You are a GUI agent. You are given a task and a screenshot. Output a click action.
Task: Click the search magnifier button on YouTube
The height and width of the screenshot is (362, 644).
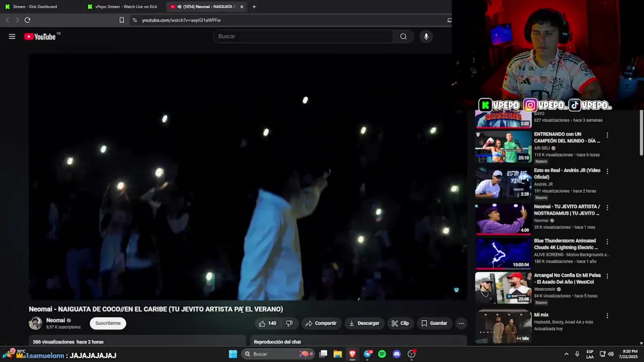pyautogui.click(x=404, y=36)
